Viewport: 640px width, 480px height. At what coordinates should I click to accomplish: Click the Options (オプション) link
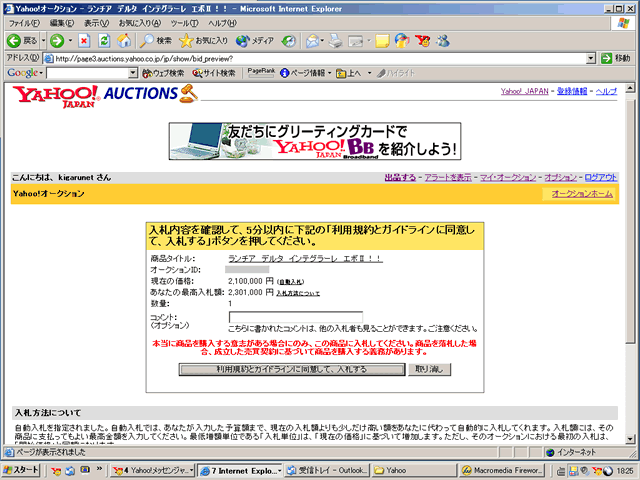pyautogui.click(x=560, y=178)
